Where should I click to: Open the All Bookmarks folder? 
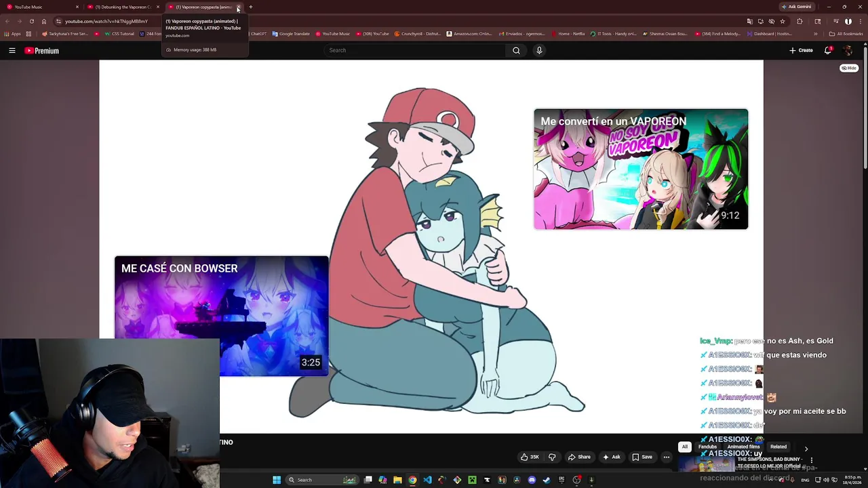(x=846, y=34)
